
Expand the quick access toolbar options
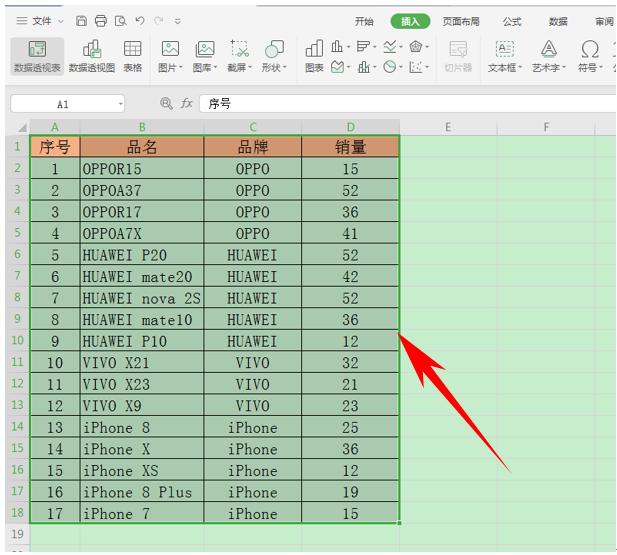coord(178,21)
